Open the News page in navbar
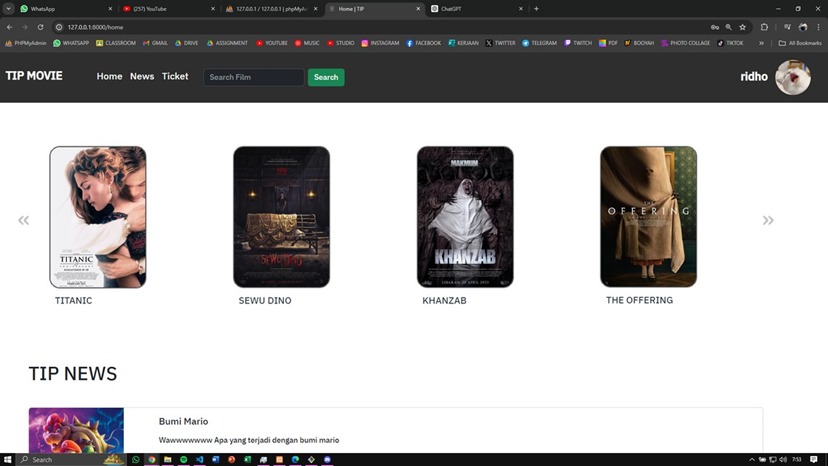828x466 pixels. 142,76
